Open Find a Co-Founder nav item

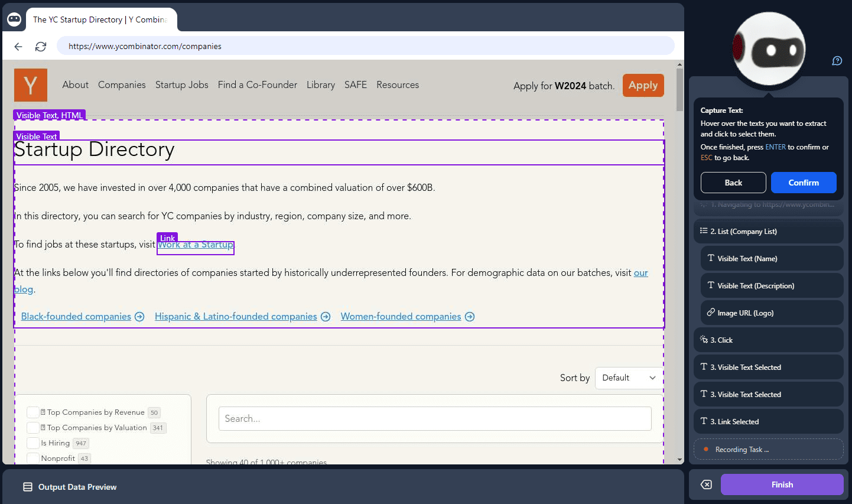(258, 85)
